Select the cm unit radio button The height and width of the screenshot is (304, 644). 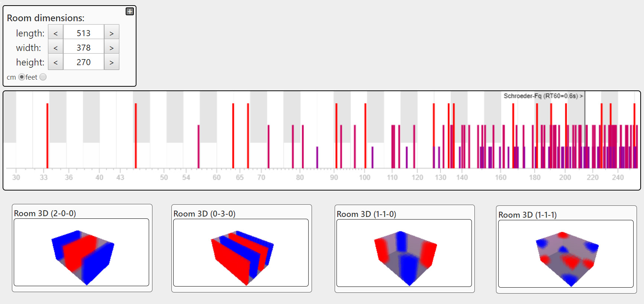pos(22,77)
